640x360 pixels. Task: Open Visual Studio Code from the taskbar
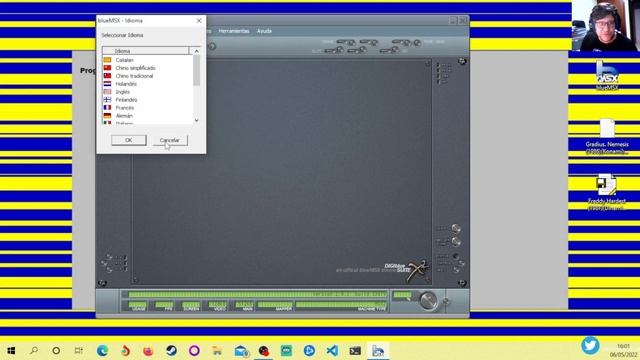point(332,351)
